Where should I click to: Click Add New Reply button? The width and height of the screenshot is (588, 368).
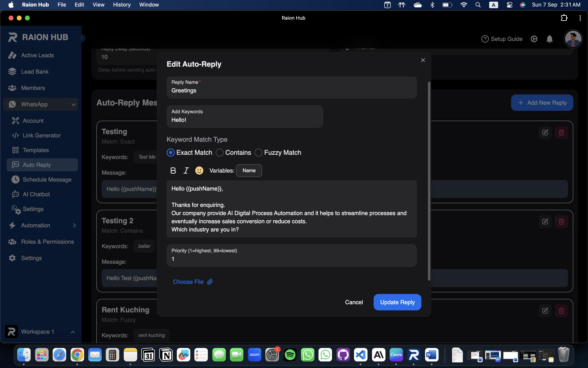(x=542, y=103)
